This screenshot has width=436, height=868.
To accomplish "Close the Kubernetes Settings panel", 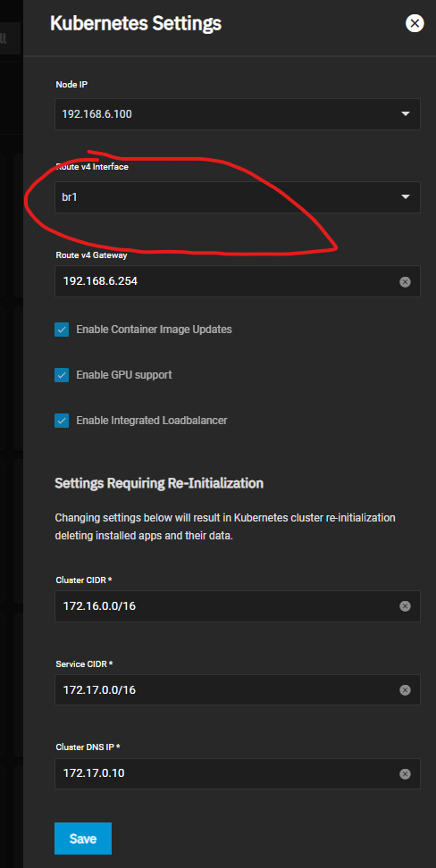I will pyautogui.click(x=415, y=23).
